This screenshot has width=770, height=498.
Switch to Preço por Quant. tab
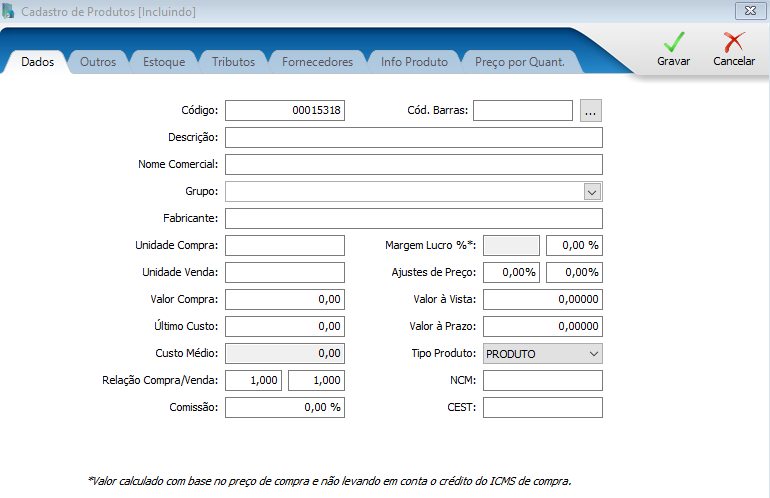(x=519, y=62)
